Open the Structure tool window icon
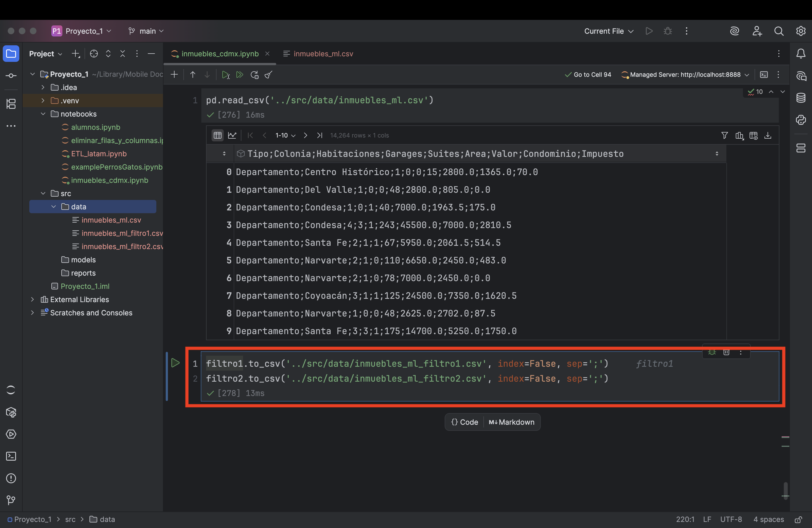The width and height of the screenshot is (812, 528). point(11,104)
